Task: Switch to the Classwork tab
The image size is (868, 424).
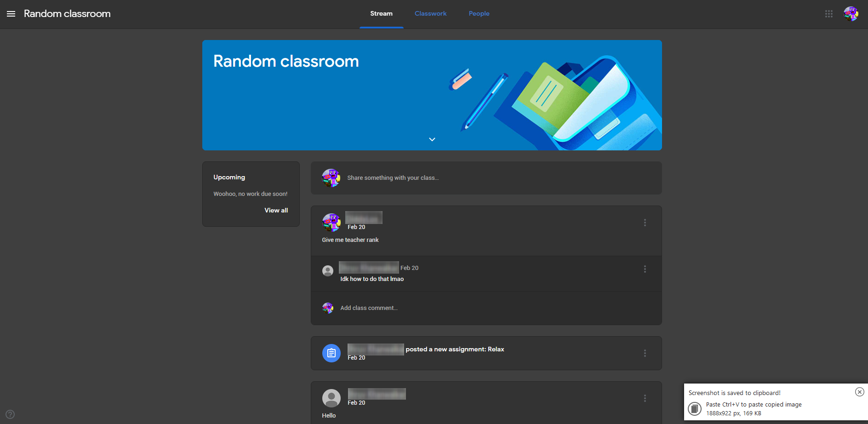Action: (x=430, y=13)
